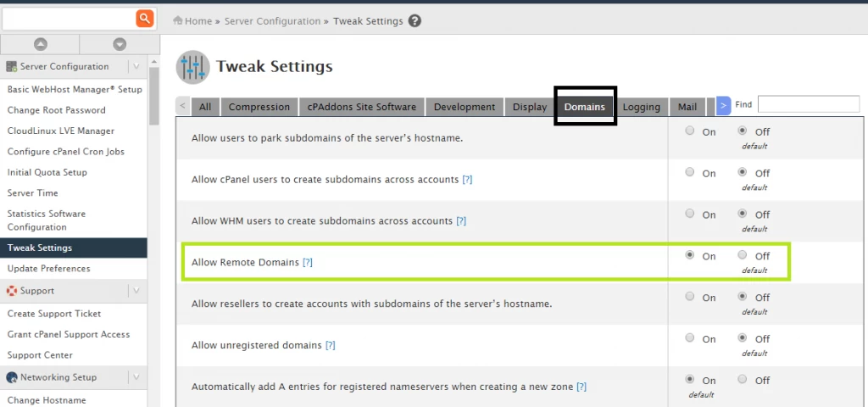This screenshot has width=868, height=407.
Task: Open Change Root Password in sidebar
Action: tap(57, 110)
